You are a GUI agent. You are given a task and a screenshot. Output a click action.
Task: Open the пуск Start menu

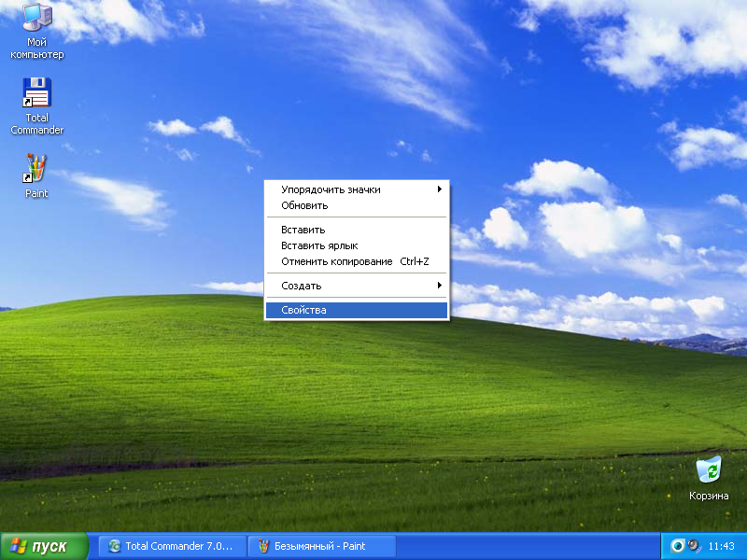coord(44,546)
